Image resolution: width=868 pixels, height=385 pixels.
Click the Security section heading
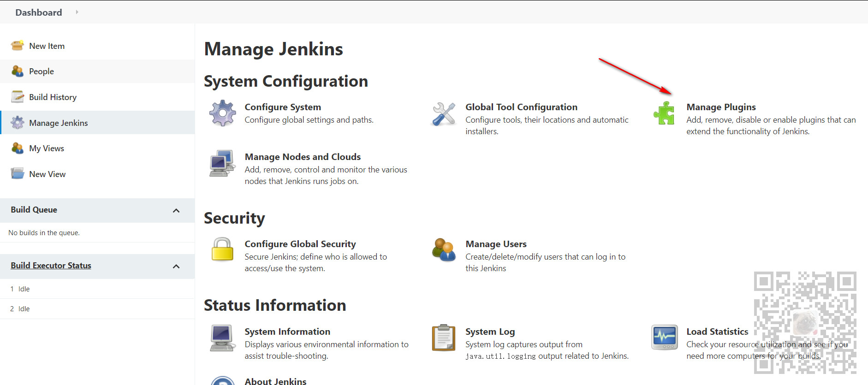[x=234, y=218]
